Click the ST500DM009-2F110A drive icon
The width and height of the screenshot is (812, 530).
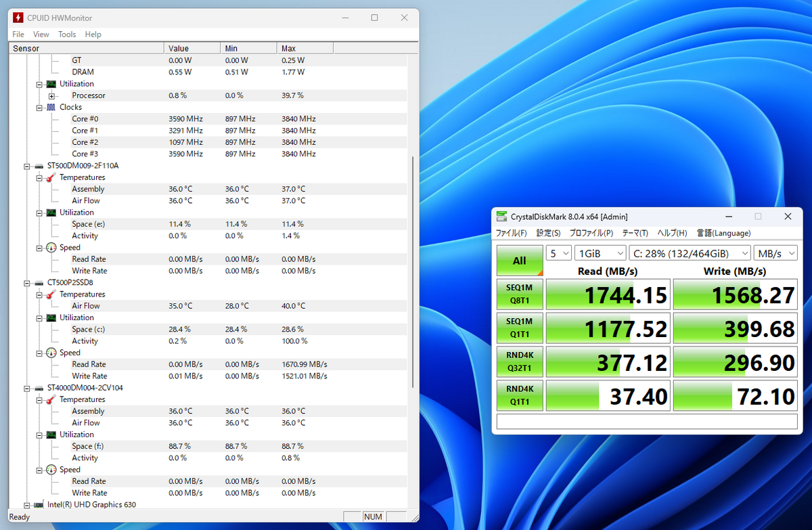pyautogui.click(x=40, y=166)
